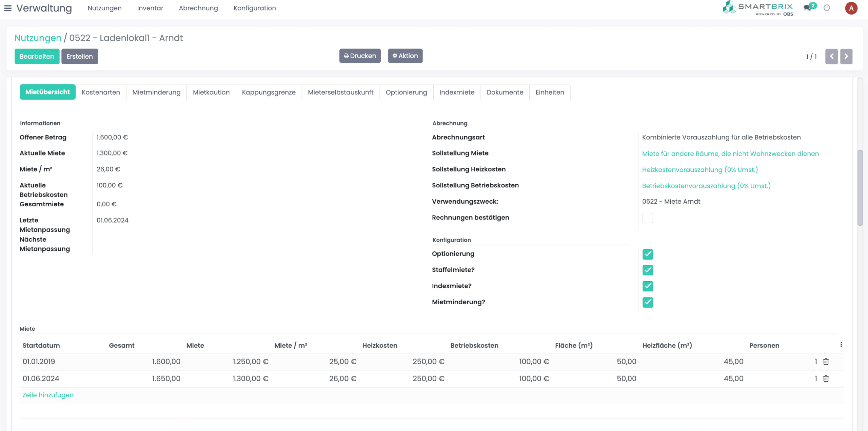Image resolution: width=868 pixels, height=431 pixels.
Task: Click the Bearbeiten button
Action: [37, 56]
